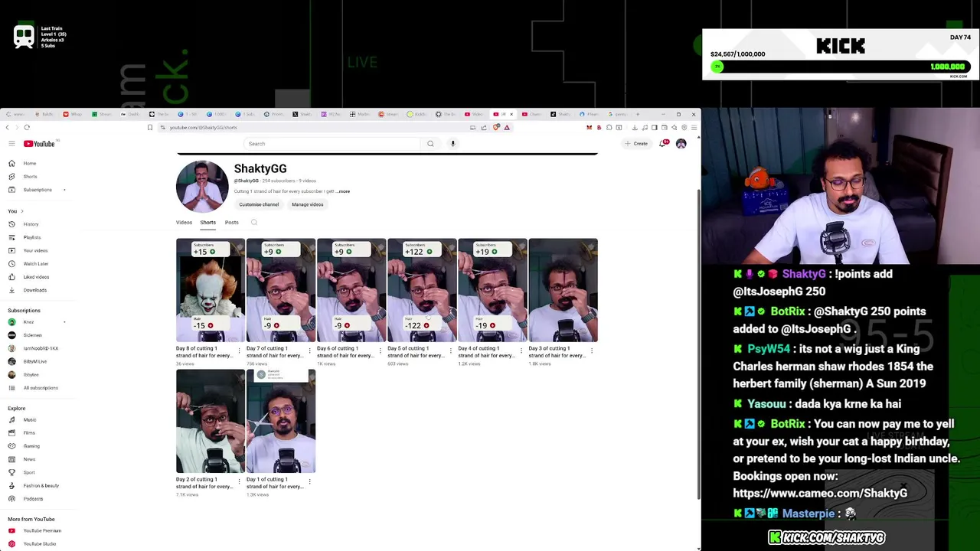Image resolution: width=980 pixels, height=551 pixels.
Task: Switch to the Shorts channel tab
Action: pyautogui.click(x=207, y=223)
